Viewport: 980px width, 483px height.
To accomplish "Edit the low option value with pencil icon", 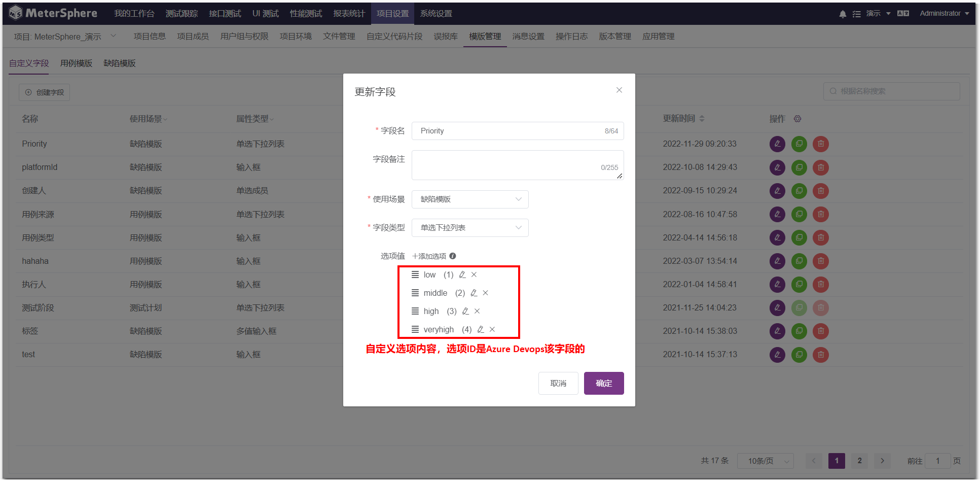I will point(462,274).
